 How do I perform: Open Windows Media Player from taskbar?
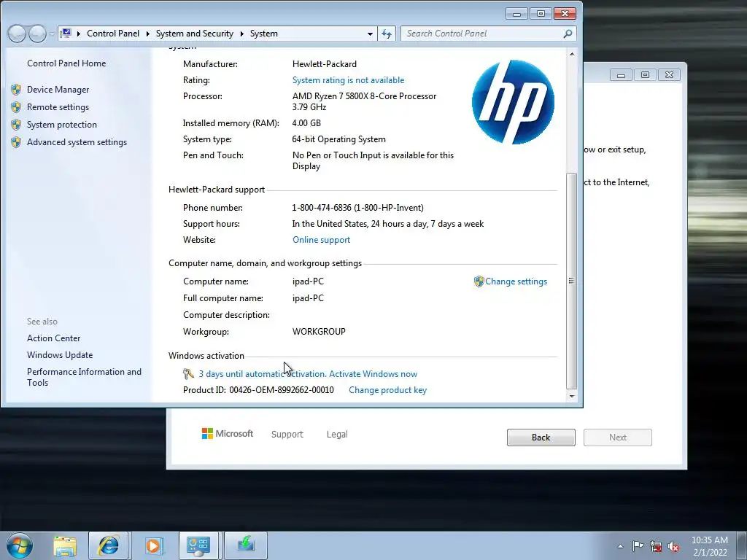pyautogui.click(x=153, y=545)
